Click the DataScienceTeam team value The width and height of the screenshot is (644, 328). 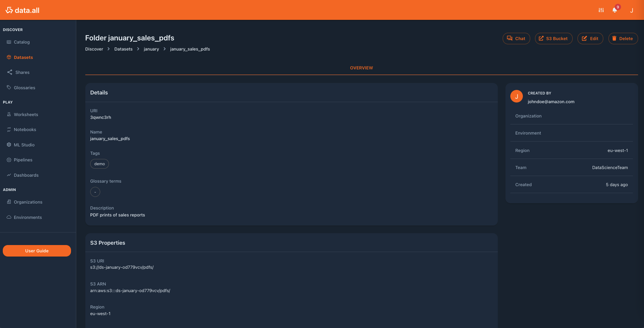[610, 168]
